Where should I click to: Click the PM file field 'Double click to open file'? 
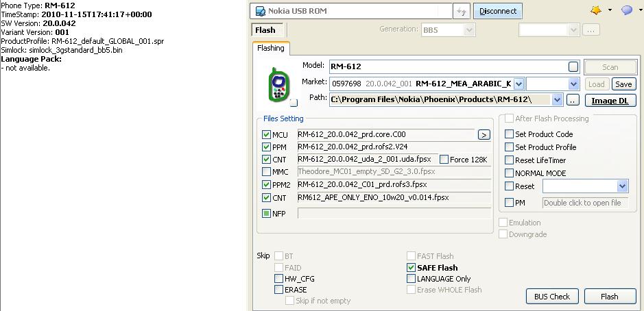pyautogui.click(x=585, y=203)
